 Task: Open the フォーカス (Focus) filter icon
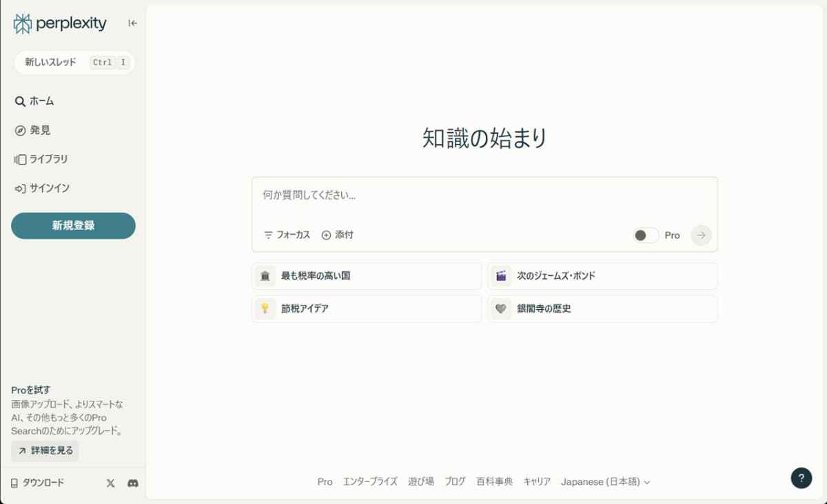(x=267, y=235)
